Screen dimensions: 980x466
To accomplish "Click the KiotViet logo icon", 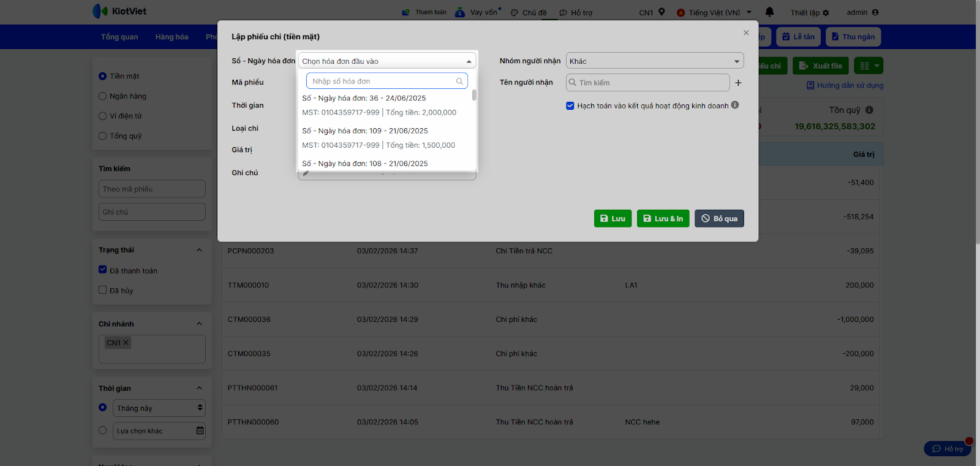I will tap(100, 11).
